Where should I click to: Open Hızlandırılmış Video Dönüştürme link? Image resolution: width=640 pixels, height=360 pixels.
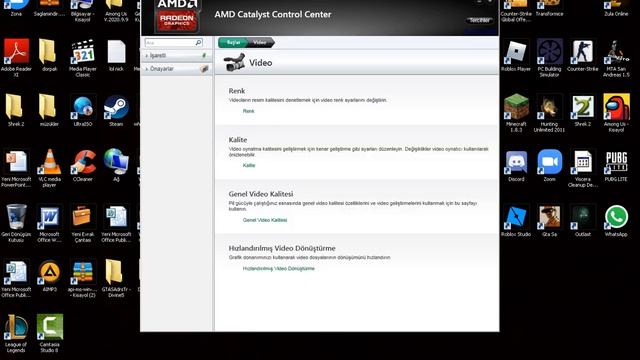[x=279, y=269]
